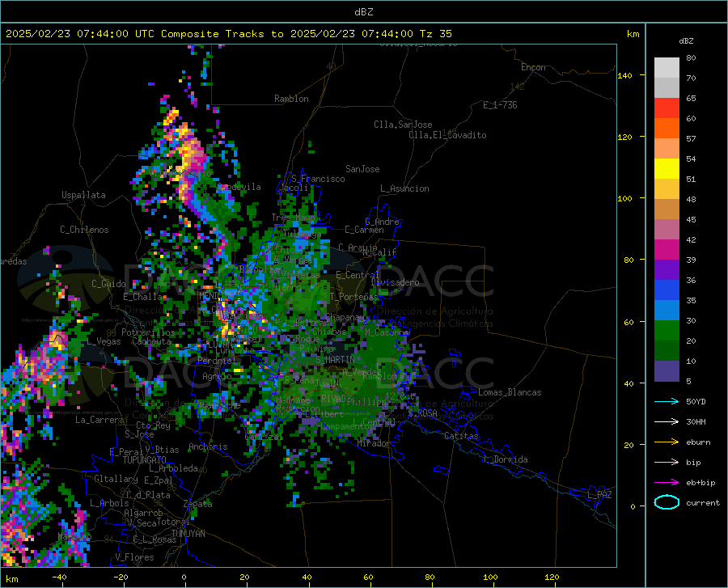Viewport: 728px width, 588px height.
Task: Click the Composite Tracks timestamp header
Action: (x=228, y=34)
